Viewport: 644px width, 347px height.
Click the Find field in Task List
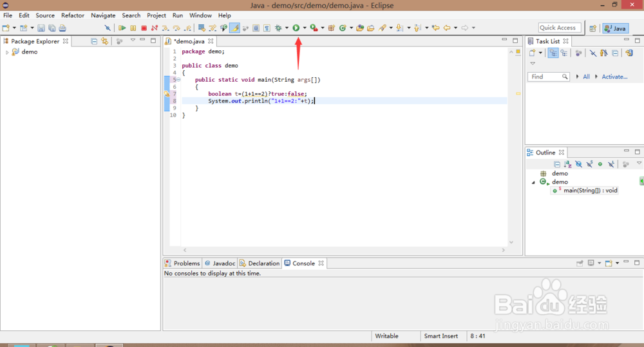click(548, 77)
